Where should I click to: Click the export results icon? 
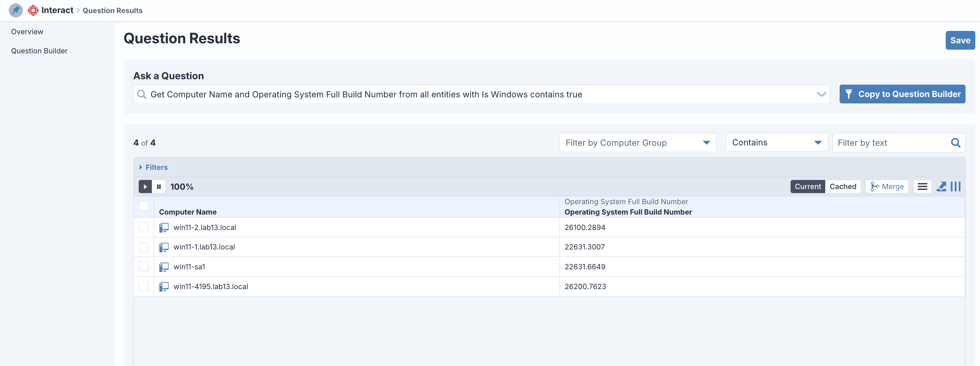[941, 186]
